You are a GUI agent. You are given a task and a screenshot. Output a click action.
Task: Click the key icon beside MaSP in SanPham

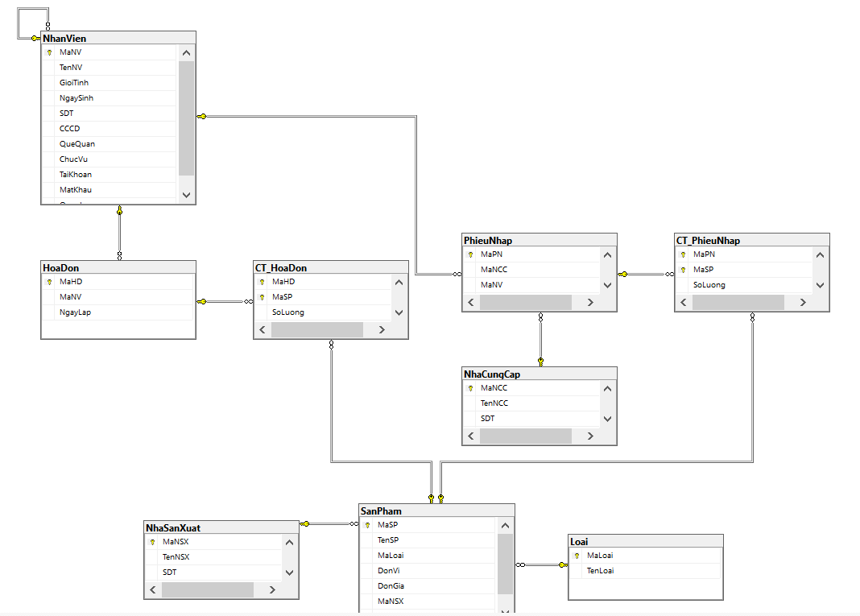point(367,526)
